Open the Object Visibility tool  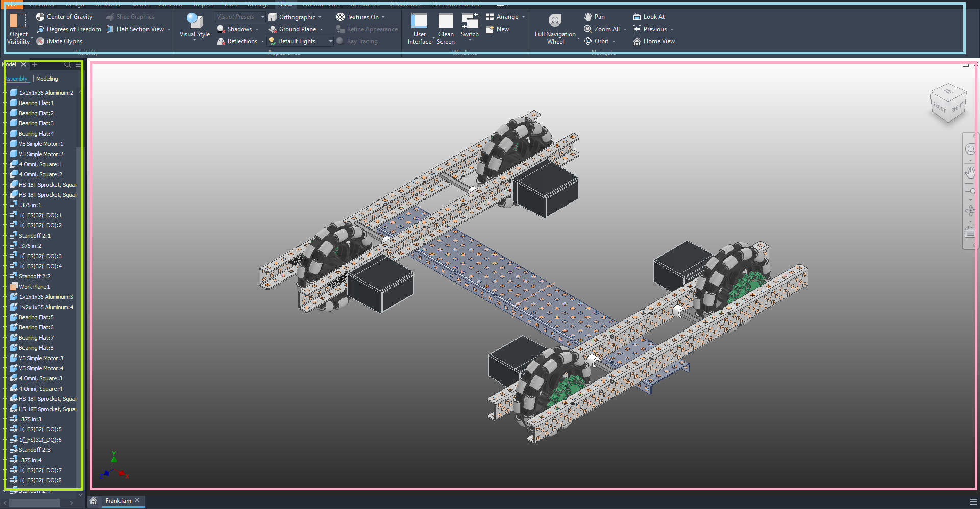19,29
